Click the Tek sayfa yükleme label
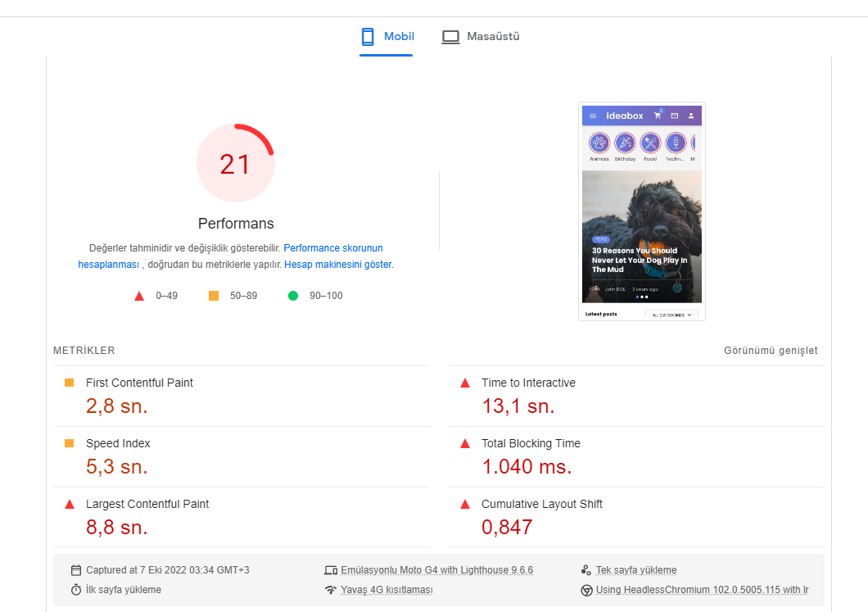868x612 pixels. point(636,570)
